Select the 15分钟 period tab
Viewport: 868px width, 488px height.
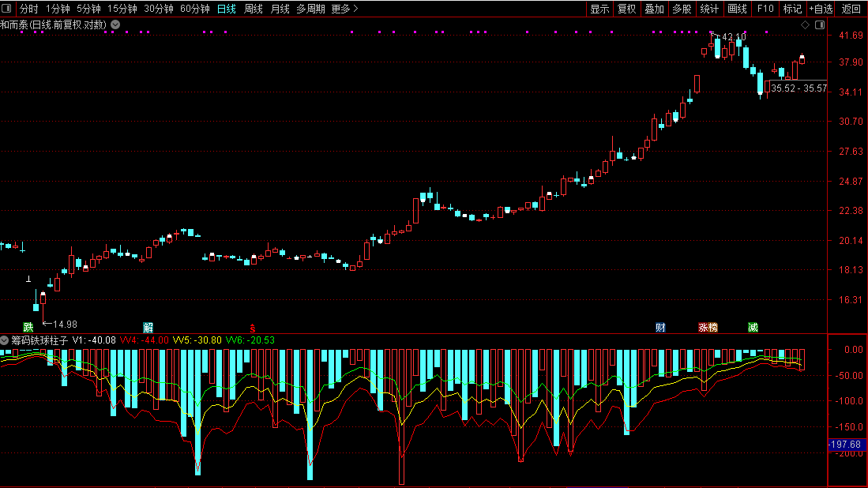122,9
